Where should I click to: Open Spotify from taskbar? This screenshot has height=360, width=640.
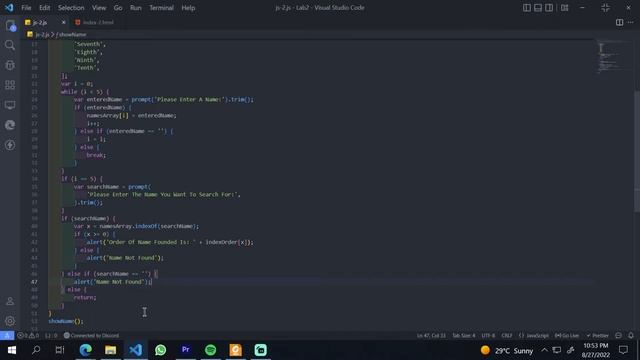211,350
